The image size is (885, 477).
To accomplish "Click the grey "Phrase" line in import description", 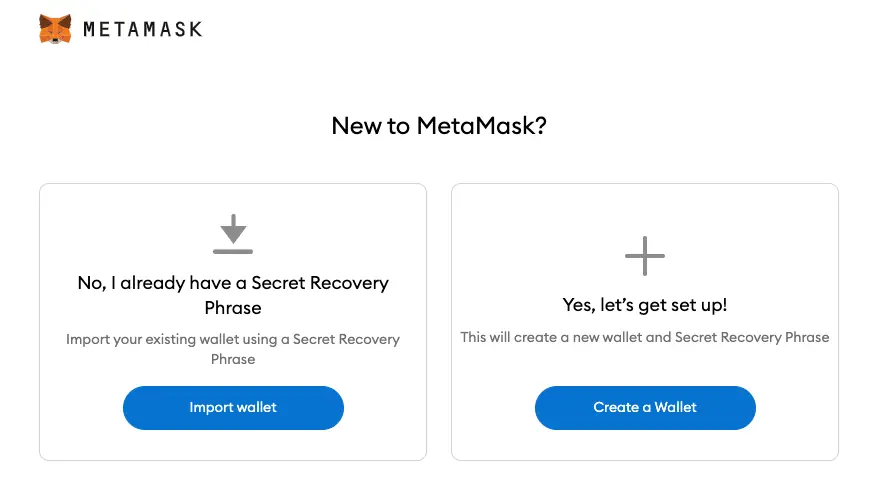I will point(233,359).
